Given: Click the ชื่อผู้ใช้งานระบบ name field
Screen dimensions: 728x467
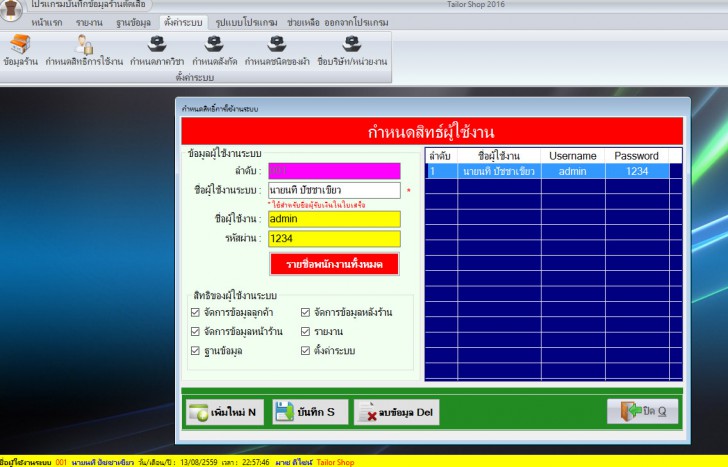Looking at the screenshot, I should [x=334, y=190].
